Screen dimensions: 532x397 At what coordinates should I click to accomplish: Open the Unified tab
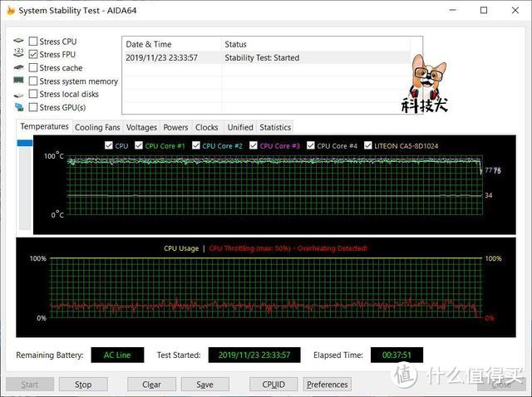[240, 127]
